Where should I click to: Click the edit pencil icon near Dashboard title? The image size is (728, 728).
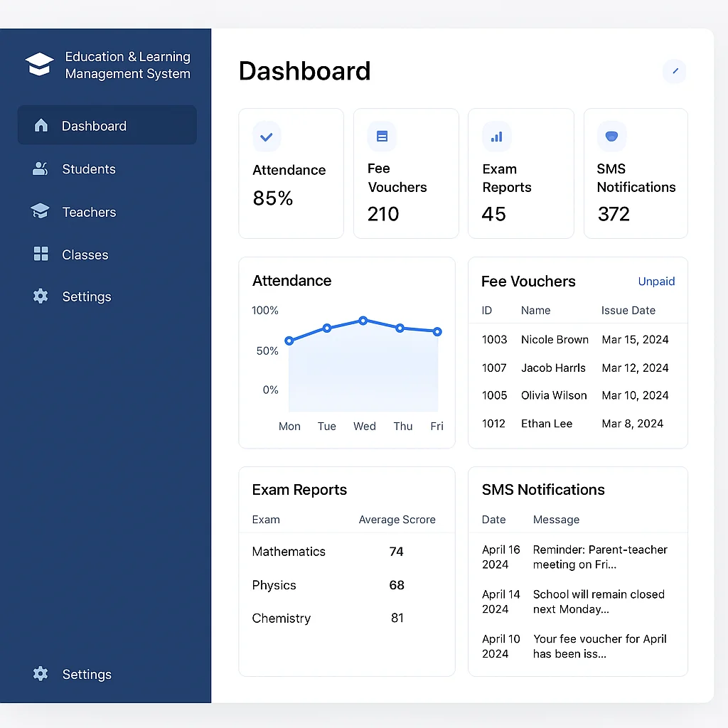click(674, 71)
